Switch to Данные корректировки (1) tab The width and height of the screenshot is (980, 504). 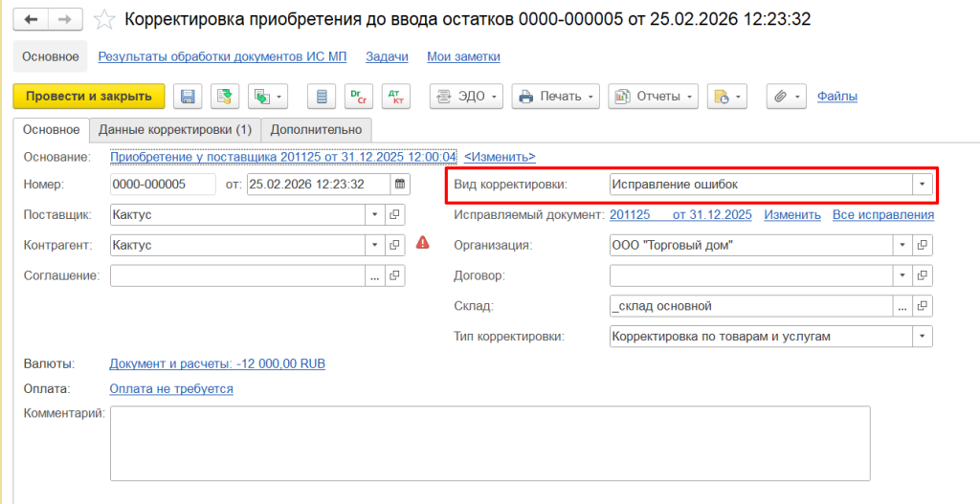(175, 129)
